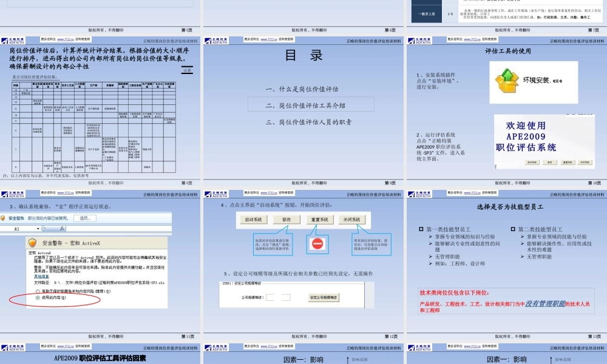607x364 pixels.
Task: Click the ADFAITH logo on the page 11 slide
Action: (13, 194)
